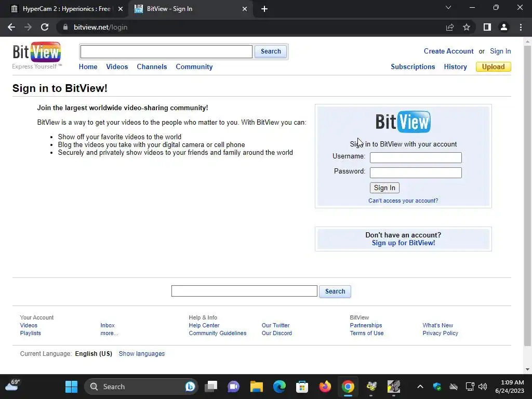Open Chrome three-dot menu
Image resolution: width=532 pixels, height=399 pixels.
[521, 27]
